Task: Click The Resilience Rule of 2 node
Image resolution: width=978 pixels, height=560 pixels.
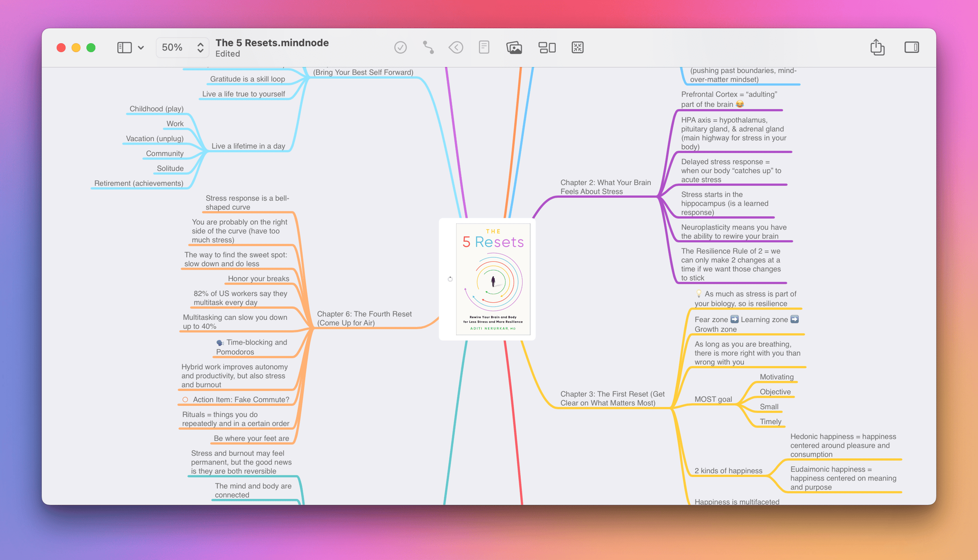Action: [x=731, y=264]
